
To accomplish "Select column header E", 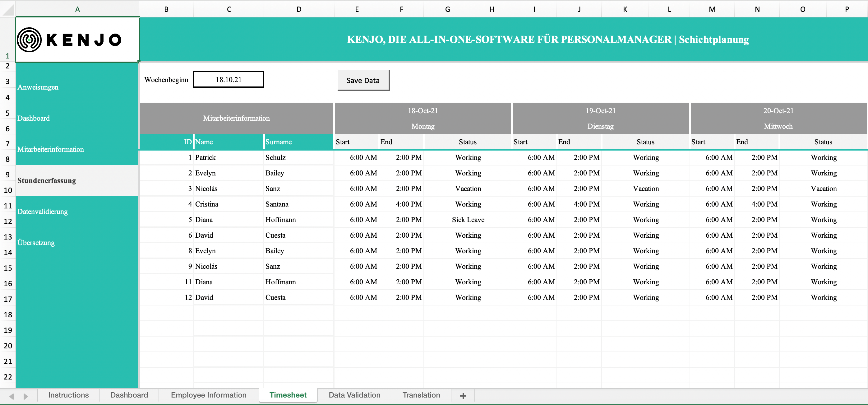I will point(357,9).
